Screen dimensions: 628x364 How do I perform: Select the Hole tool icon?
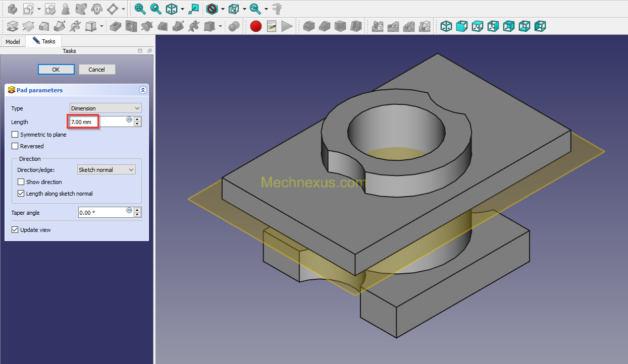tap(131, 26)
